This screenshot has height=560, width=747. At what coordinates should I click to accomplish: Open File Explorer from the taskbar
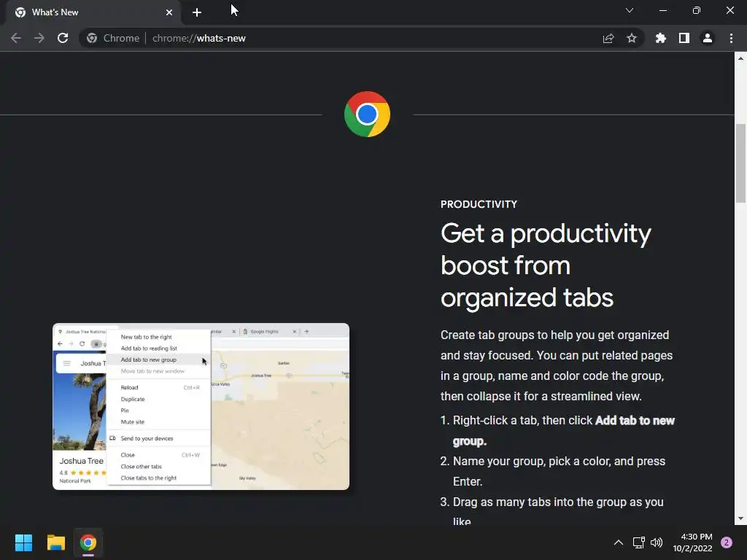55,542
